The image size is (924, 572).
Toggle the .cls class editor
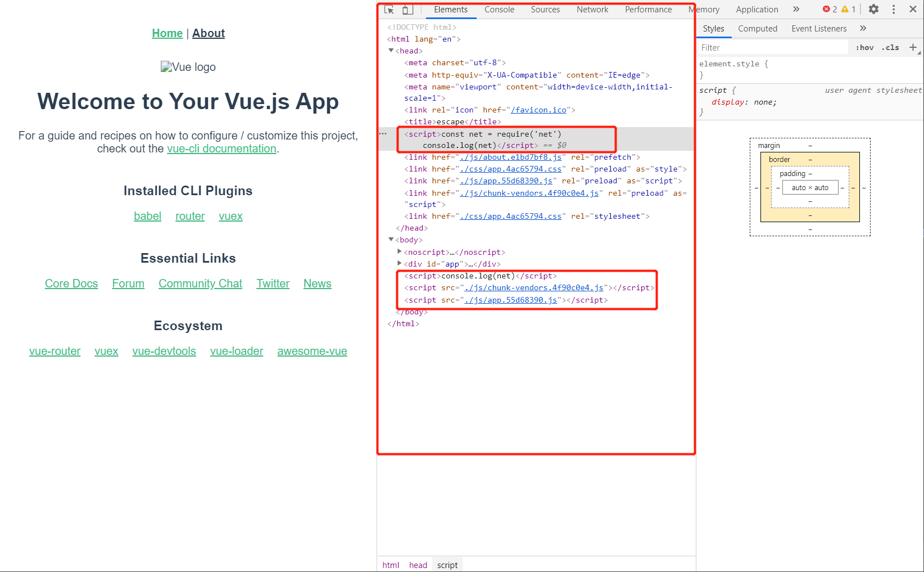click(x=890, y=47)
